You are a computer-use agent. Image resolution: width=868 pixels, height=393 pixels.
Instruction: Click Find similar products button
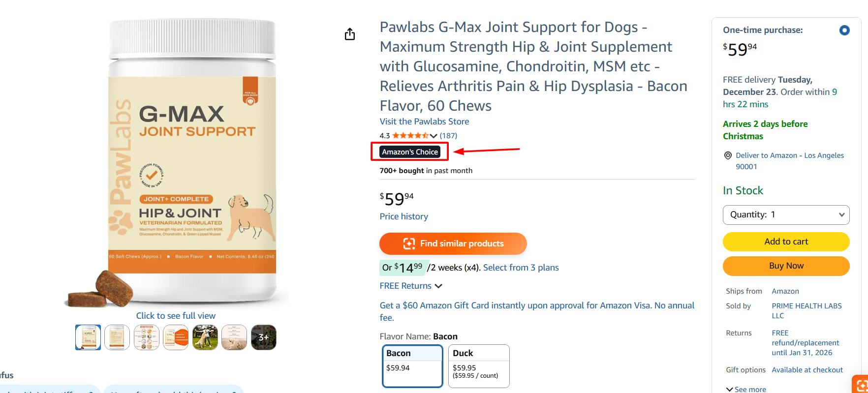[453, 243]
